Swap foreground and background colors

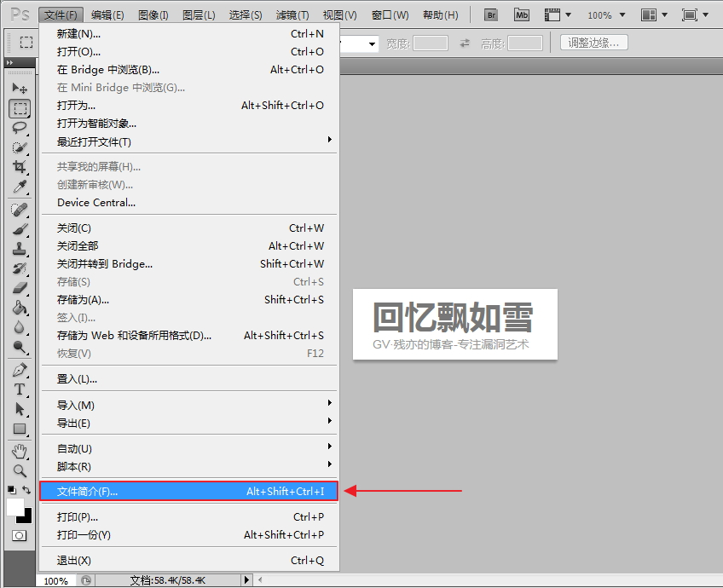(x=26, y=490)
